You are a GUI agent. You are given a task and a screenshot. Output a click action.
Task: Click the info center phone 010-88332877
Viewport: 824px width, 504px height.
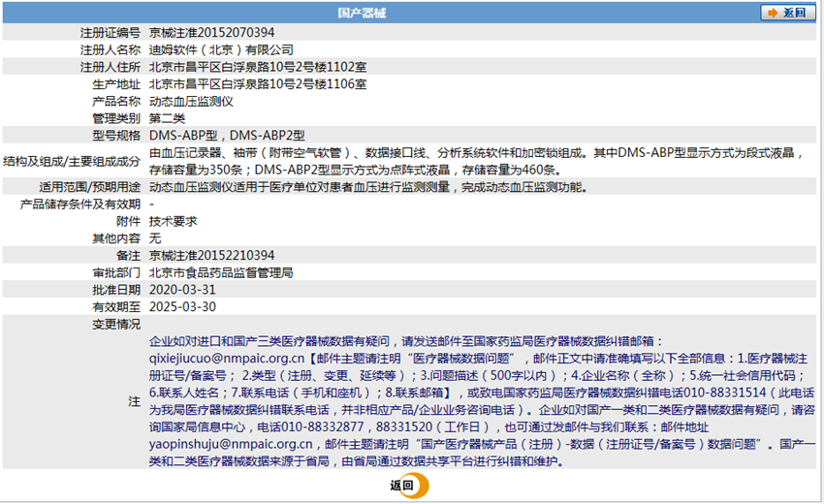click(x=323, y=426)
